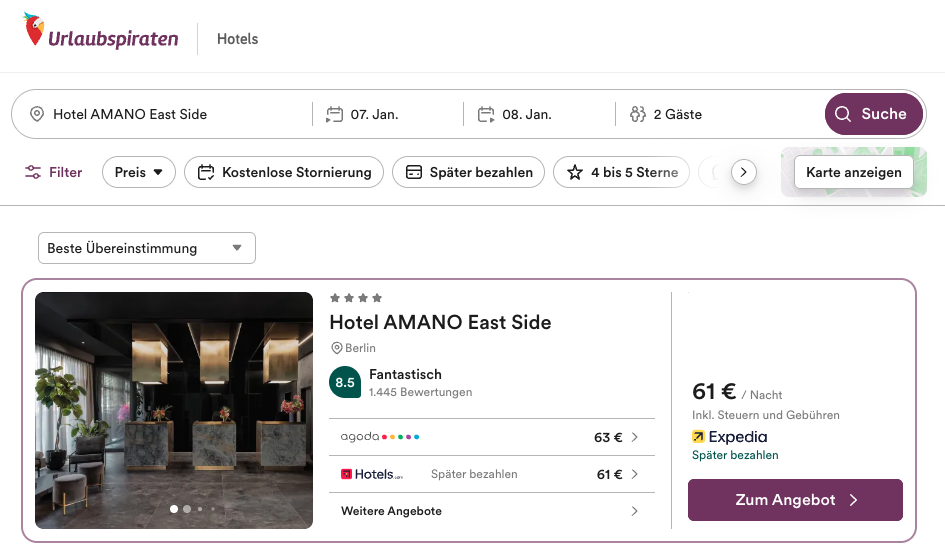
Task: Click the location pin icon in search field
Action: point(37,114)
